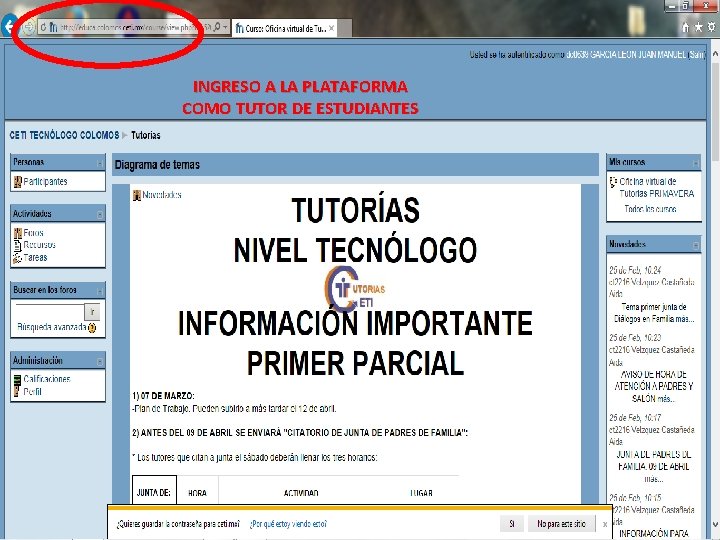This screenshot has width=720, height=540.
Task: Open the Tareas activity link
Action: (x=35, y=258)
